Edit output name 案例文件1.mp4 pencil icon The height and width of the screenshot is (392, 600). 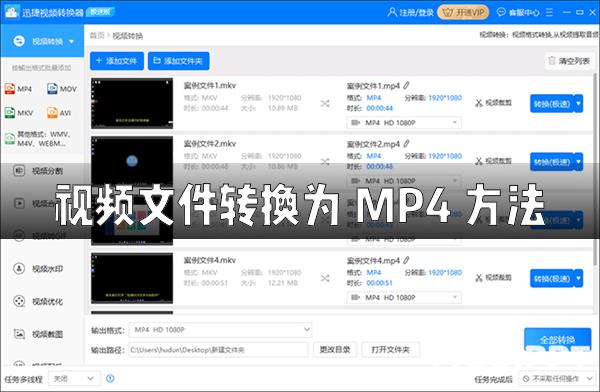click(x=406, y=85)
